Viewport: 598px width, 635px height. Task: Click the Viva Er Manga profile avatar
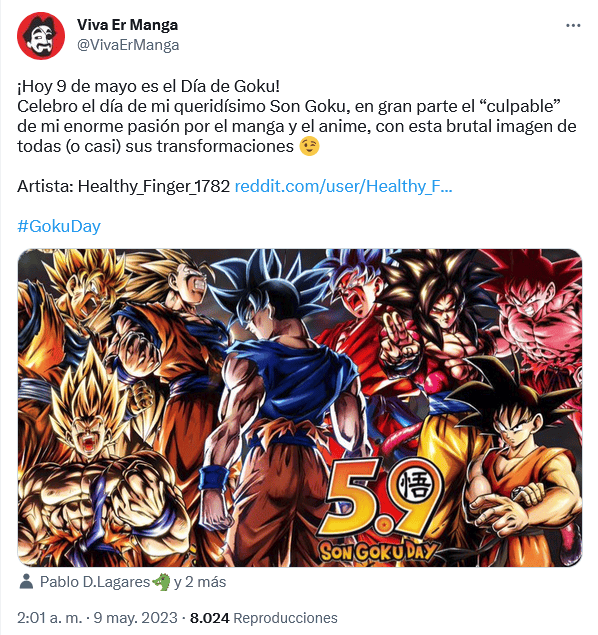40,36
